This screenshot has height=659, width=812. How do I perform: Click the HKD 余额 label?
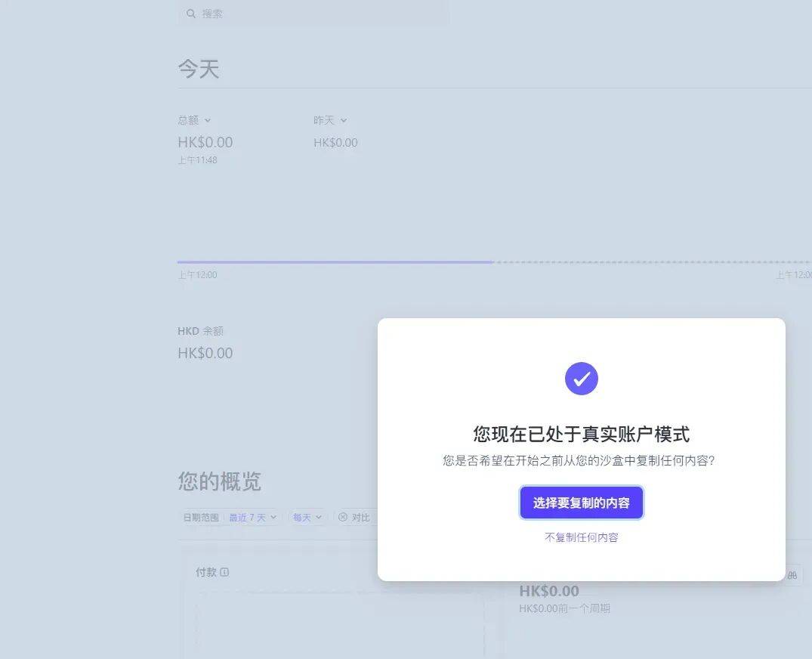tap(200, 330)
